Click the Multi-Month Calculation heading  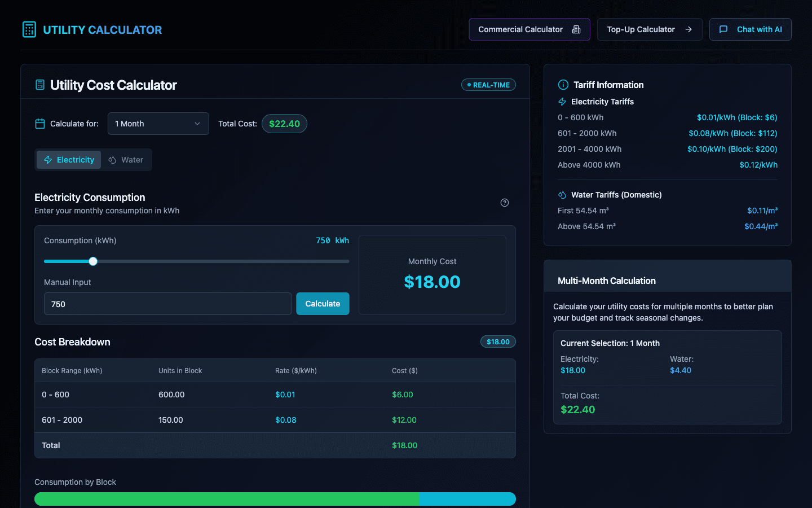point(607,281)
